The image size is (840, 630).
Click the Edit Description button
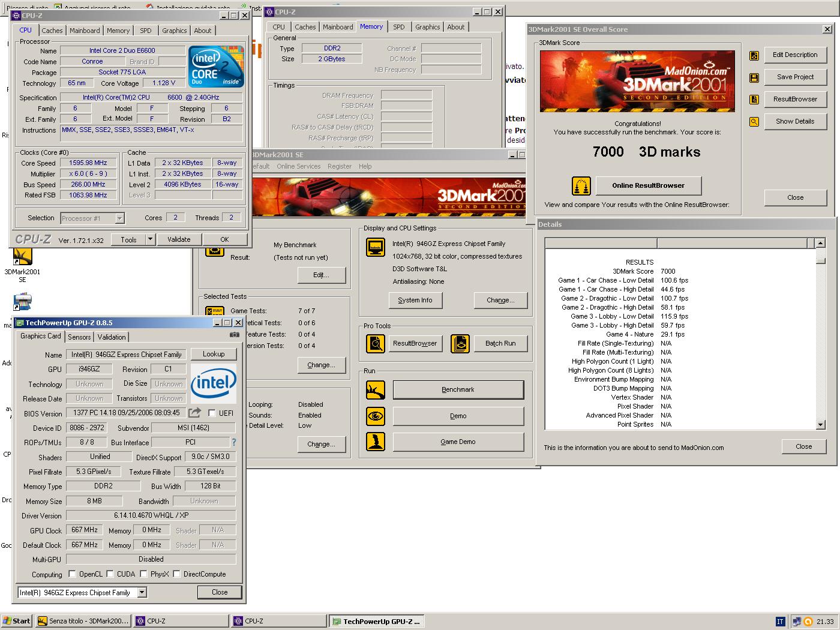(795, 55)
